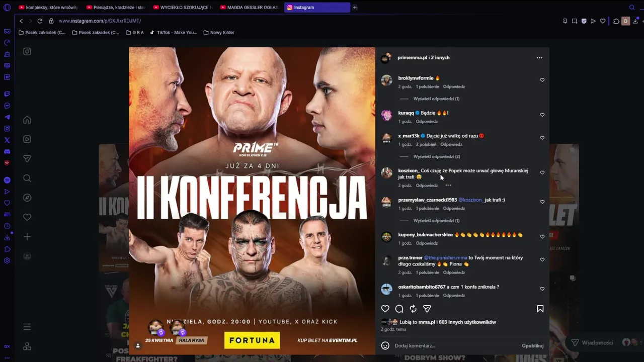The height and width of the screenshot is (362, 644).
Task: Expand replies under przemyslaw_czarnecki1983's comment
Action: 436,221
